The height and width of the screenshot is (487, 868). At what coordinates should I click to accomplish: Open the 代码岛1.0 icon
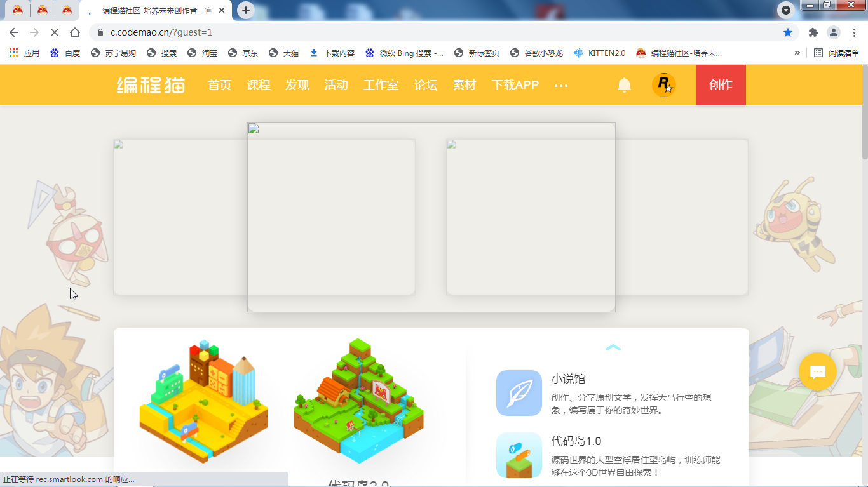point(519,455)
